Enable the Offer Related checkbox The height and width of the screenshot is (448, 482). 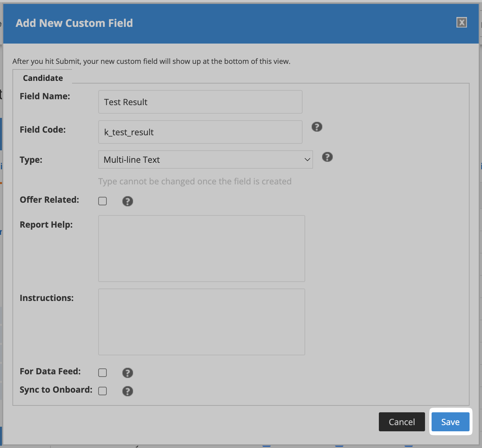102,201
